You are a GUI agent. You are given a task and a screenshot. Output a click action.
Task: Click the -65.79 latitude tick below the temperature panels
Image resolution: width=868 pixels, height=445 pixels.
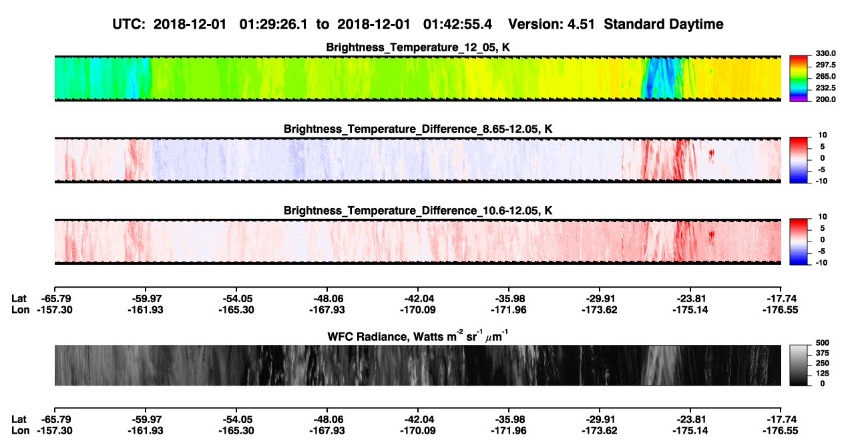click(x=55, y=298)
